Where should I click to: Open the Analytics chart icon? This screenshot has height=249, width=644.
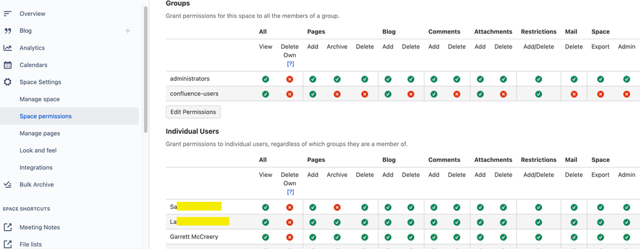click(7, 48)
